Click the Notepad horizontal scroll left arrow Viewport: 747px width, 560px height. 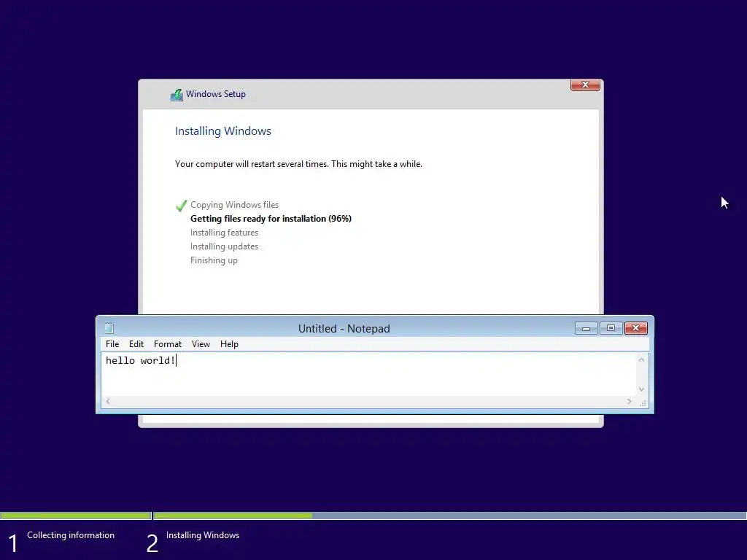[108, 402]
